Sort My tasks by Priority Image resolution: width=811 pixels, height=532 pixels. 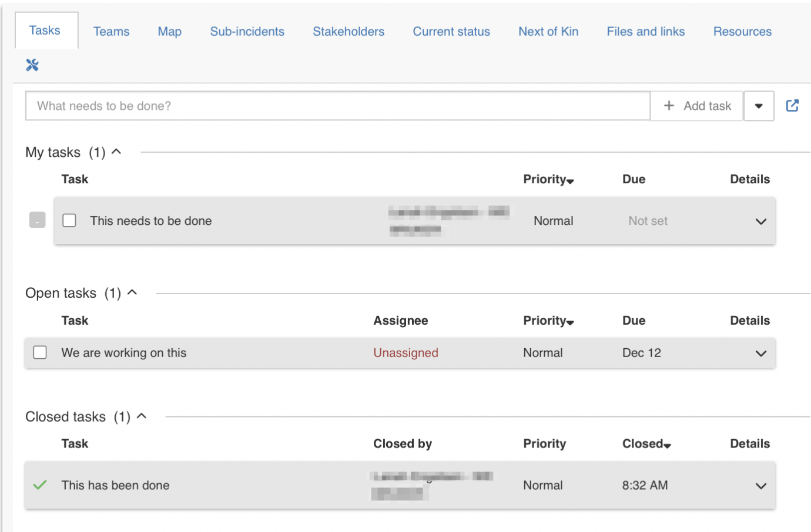(548, 180)
